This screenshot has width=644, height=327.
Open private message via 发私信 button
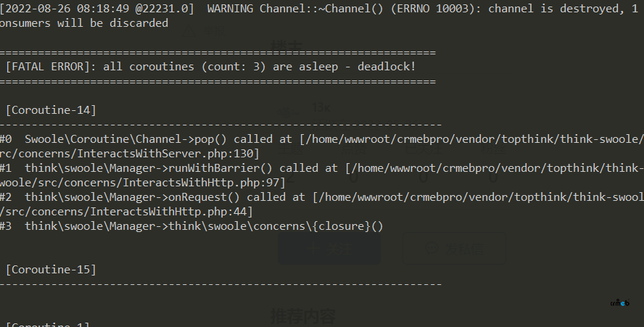pos(454,249)
